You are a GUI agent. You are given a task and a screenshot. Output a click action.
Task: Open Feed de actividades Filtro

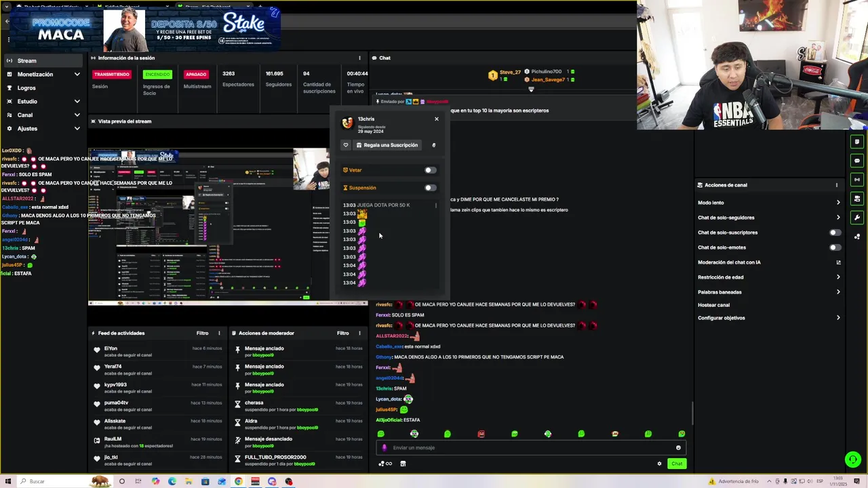click(203, 333)
